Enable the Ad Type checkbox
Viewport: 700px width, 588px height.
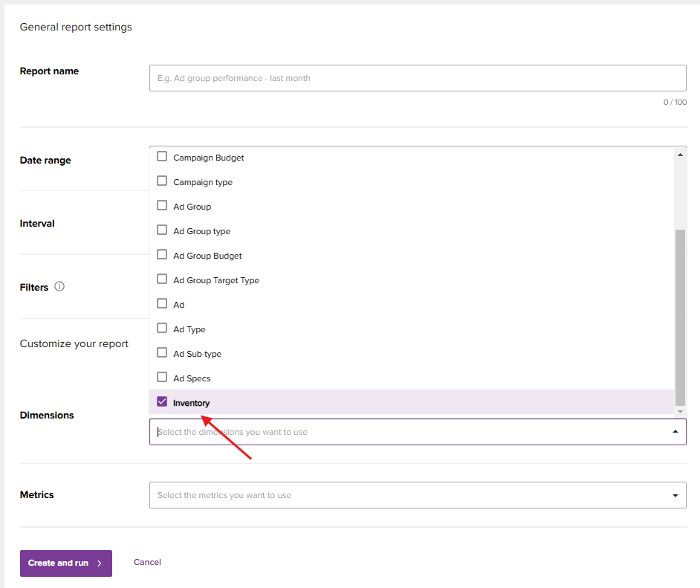click(162, 328)
